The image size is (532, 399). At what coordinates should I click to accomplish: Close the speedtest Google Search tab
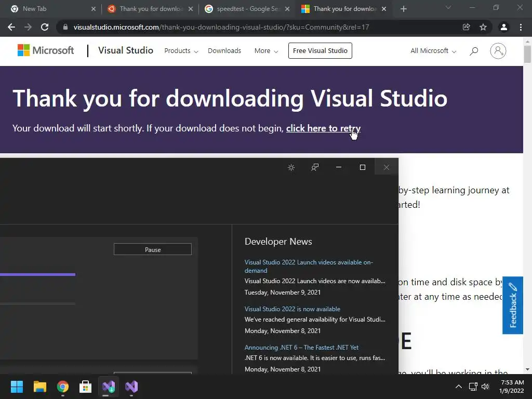(x=287, y=9)
